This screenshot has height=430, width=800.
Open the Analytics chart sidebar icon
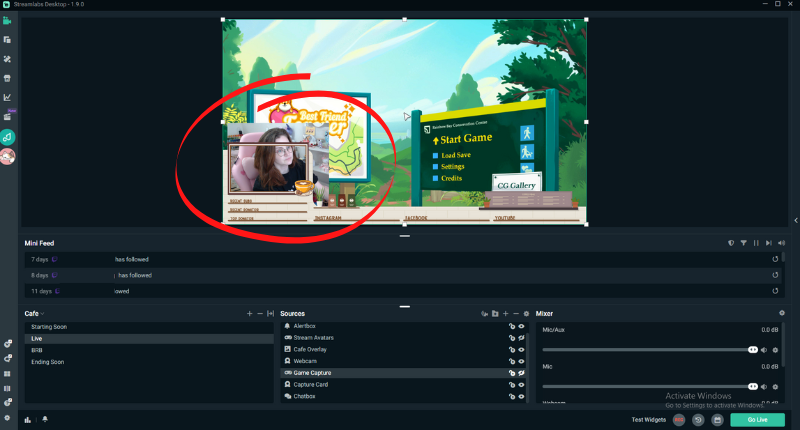click(x=7, y=97)
